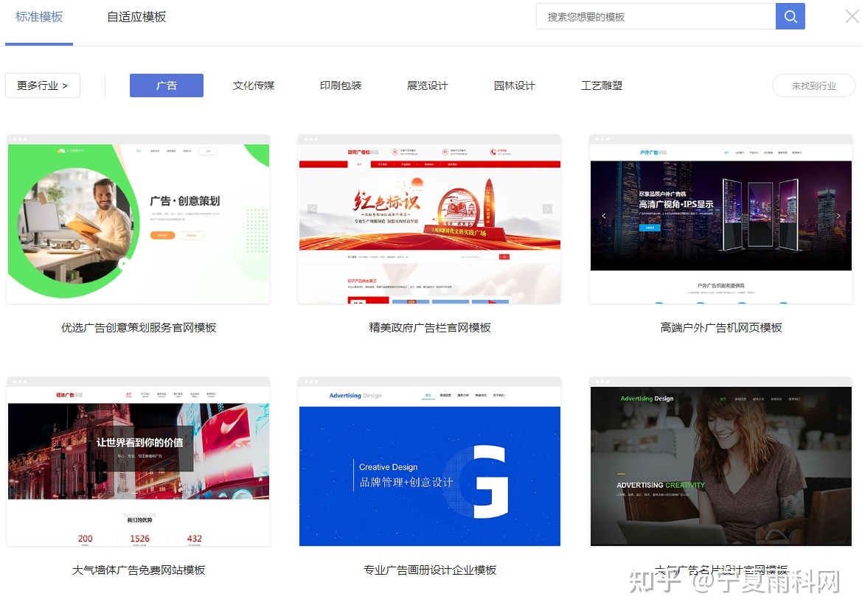The height and width of the screenshot is (616, 862).
Task: Click the blue search magnifier icon
Action: pos(790,15)
